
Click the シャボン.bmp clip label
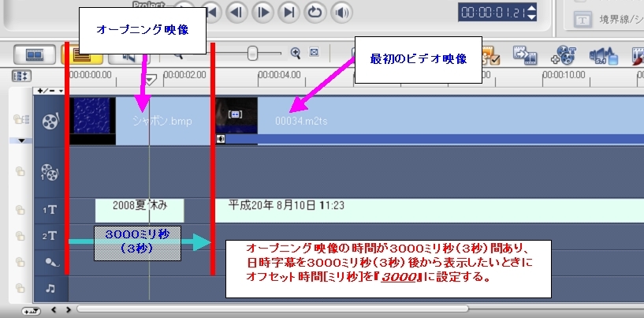[x=162, y=121]
